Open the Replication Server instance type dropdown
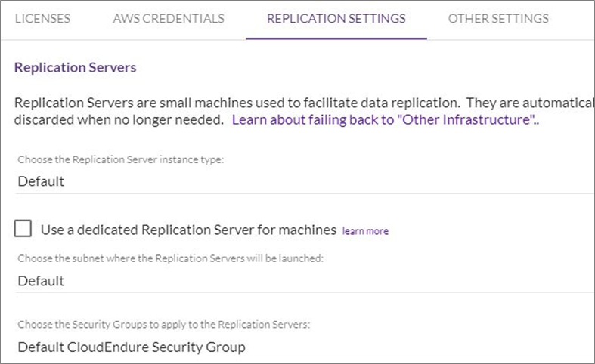Screen dimensions: 595x364 coord(305,181)
